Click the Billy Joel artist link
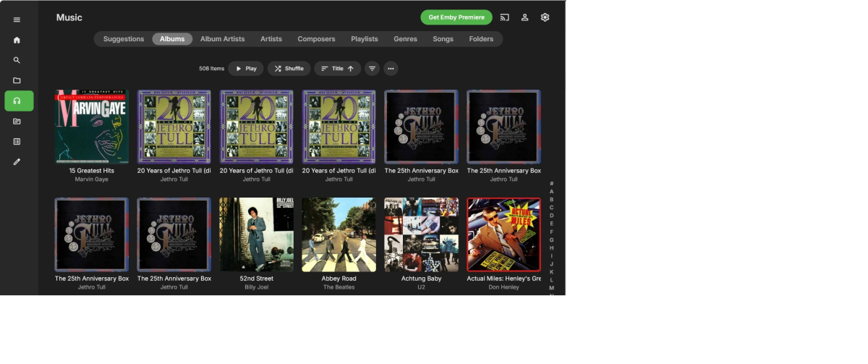868x364 pixels. [x=256, y=287]
